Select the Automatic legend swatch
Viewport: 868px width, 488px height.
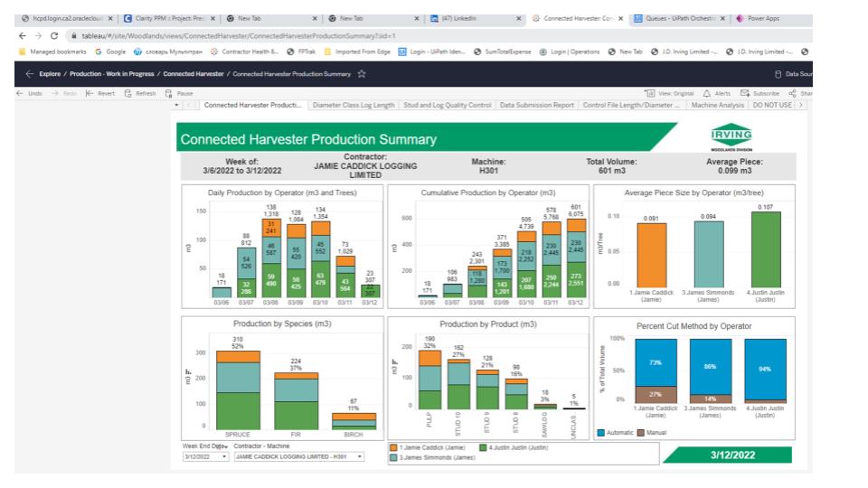click(600, 433)
